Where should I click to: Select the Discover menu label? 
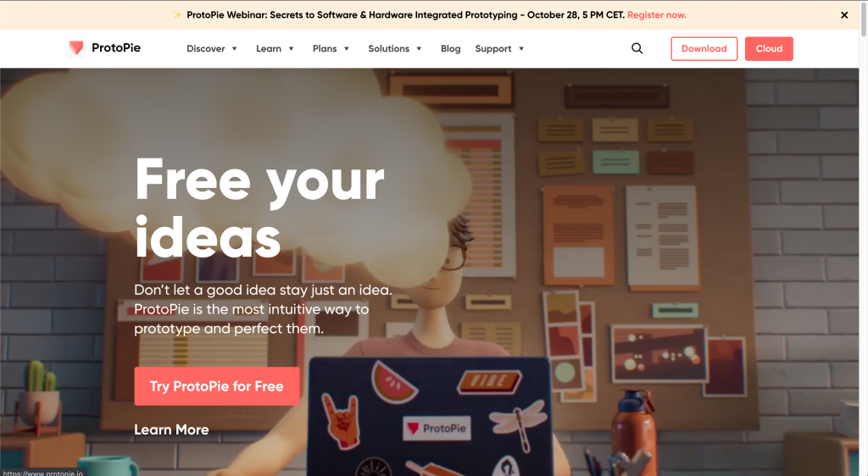205,48
